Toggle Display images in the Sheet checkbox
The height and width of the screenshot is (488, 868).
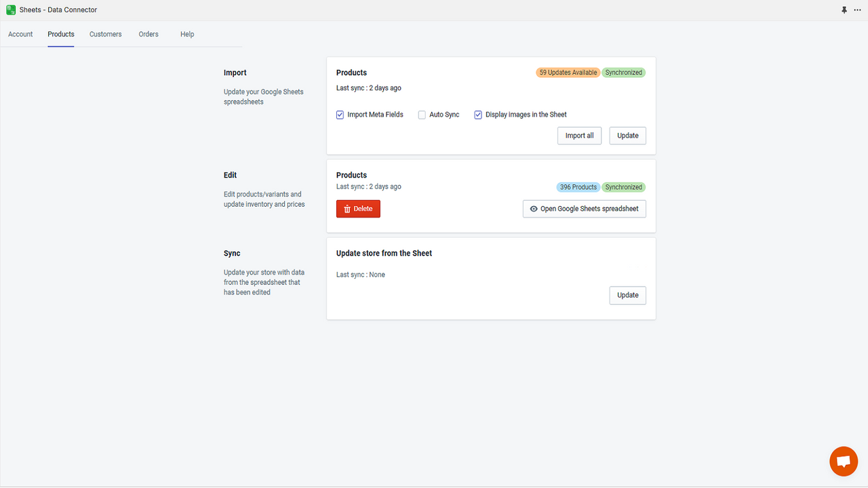[478, 115]
